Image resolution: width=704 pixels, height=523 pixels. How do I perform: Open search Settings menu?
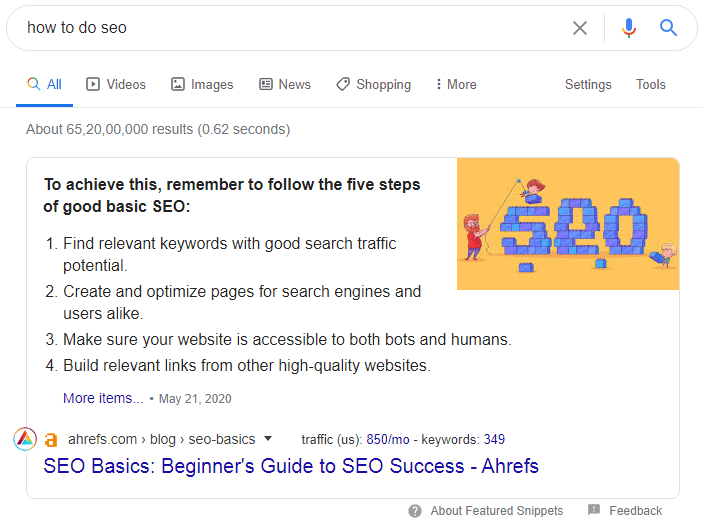click(x=588, y=84)
